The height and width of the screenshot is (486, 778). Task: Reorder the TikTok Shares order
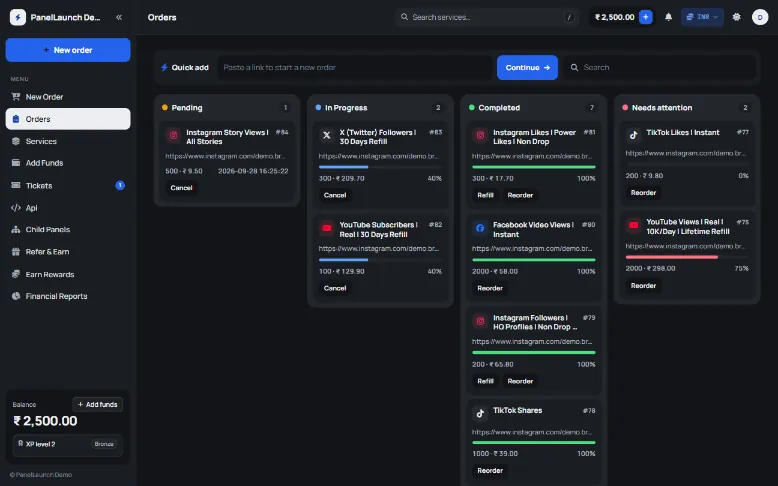click(490, 471)
